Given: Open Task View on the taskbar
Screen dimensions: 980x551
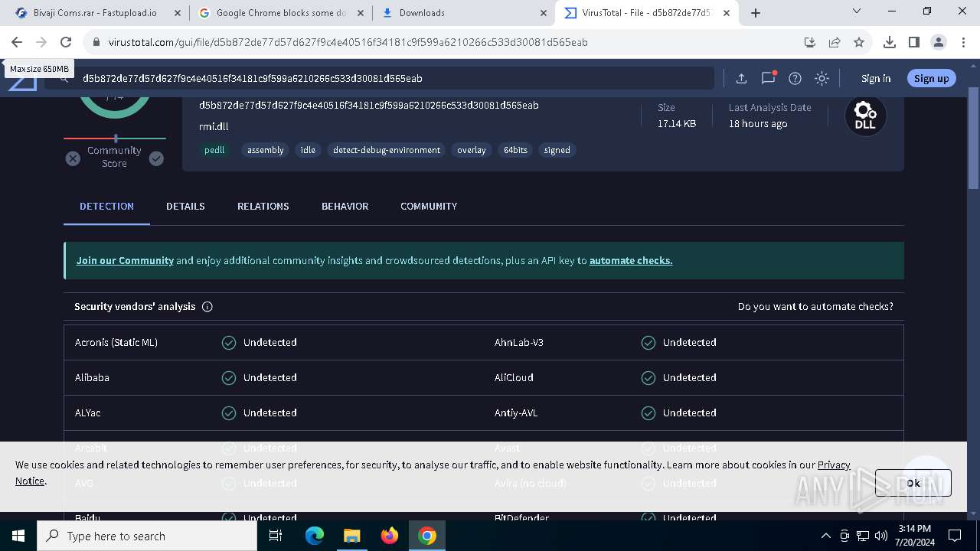Looking at the screenshot, I should [276, 536].
